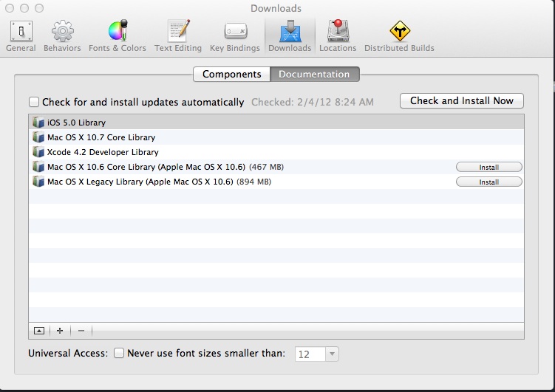Screen dimensions: 555x392
Task: Click the font size field showing 12
Action: coord(310,354)
